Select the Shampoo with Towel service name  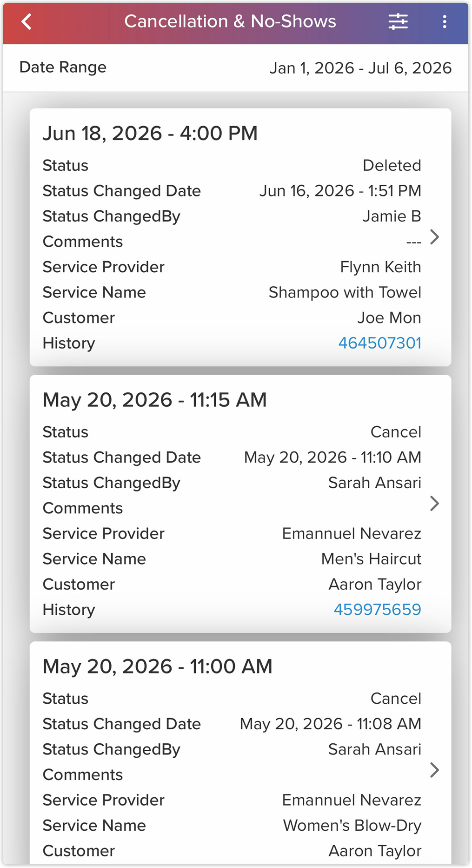click(x=345, y=292)
